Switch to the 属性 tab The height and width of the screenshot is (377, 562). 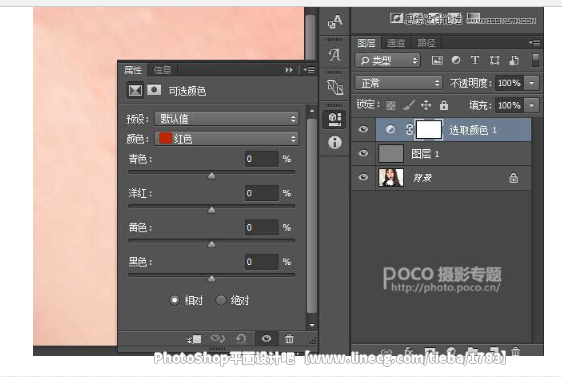coord(133,70)
